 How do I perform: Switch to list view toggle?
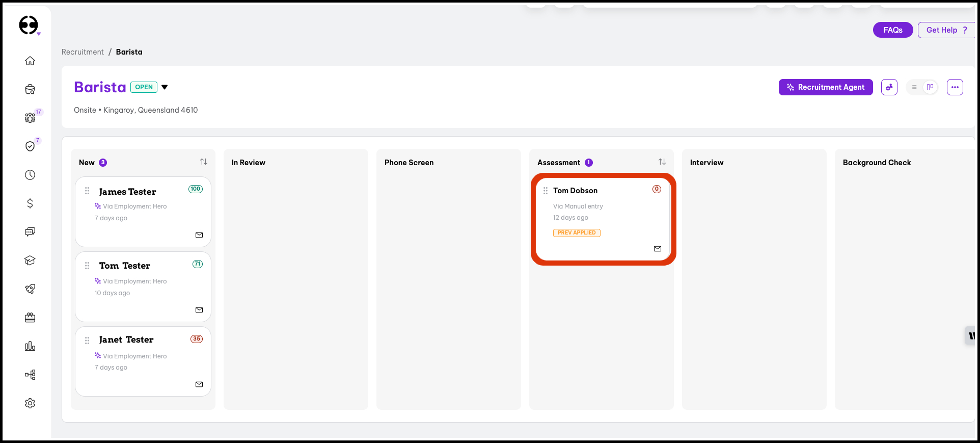[x=914, y=87]
